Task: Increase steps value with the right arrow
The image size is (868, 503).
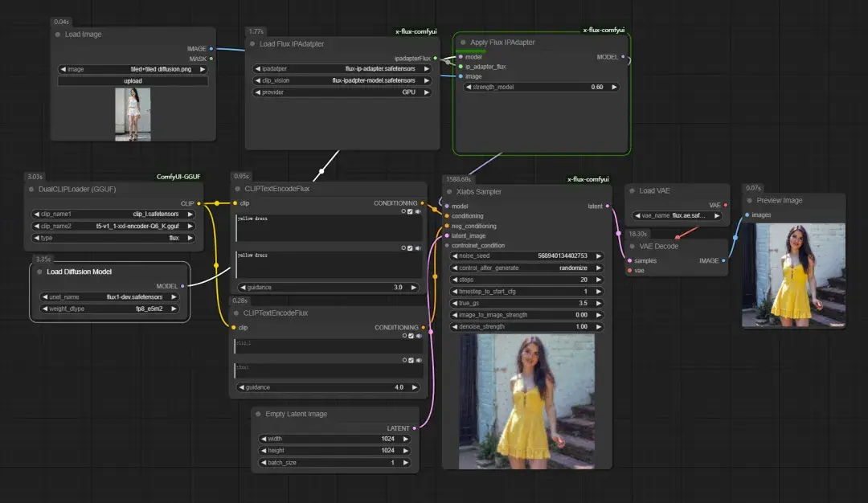Action: point(599,280)
